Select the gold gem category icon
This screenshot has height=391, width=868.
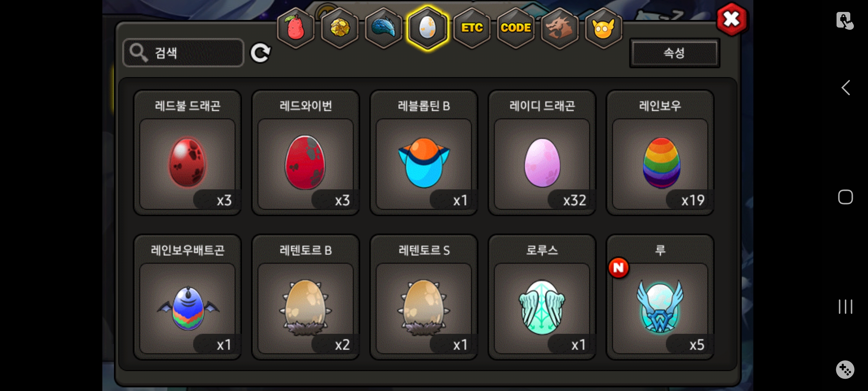[x=340, y=28]
